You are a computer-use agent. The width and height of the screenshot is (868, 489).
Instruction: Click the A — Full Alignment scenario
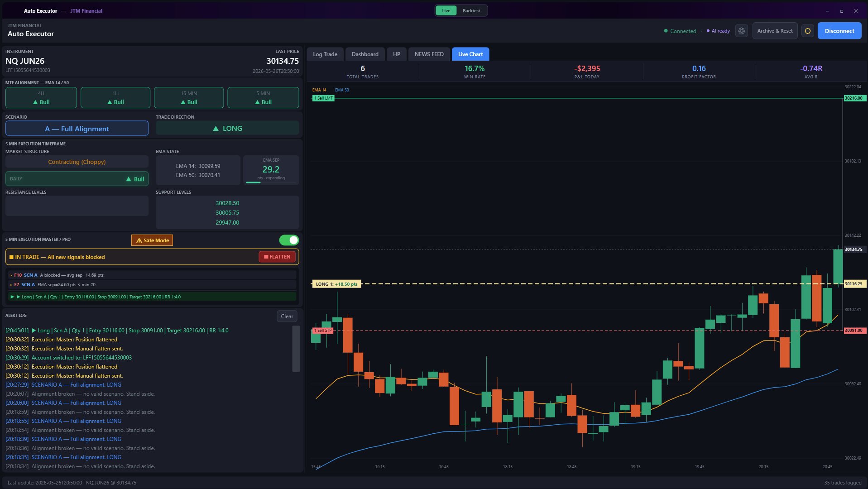click(77, 129)
